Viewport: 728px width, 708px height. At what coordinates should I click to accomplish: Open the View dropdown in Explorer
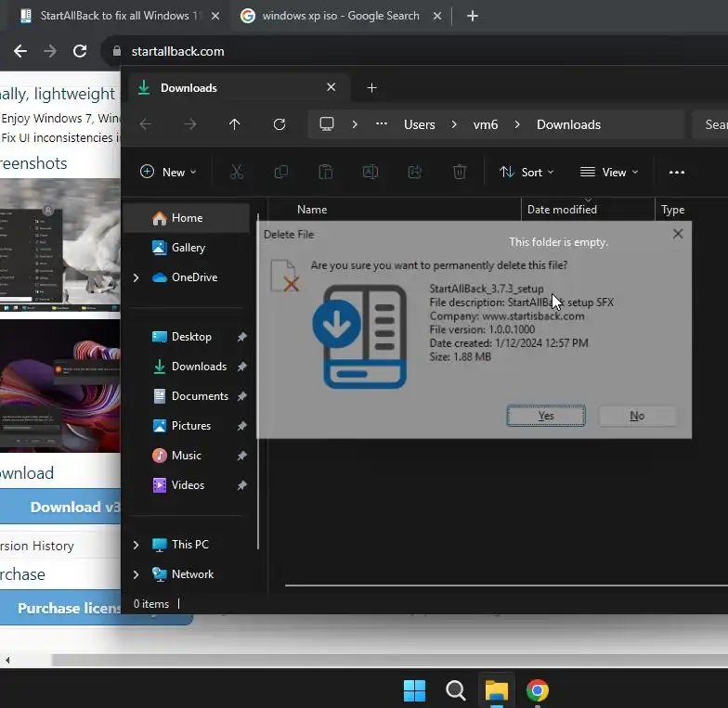(x=609, y=173)
